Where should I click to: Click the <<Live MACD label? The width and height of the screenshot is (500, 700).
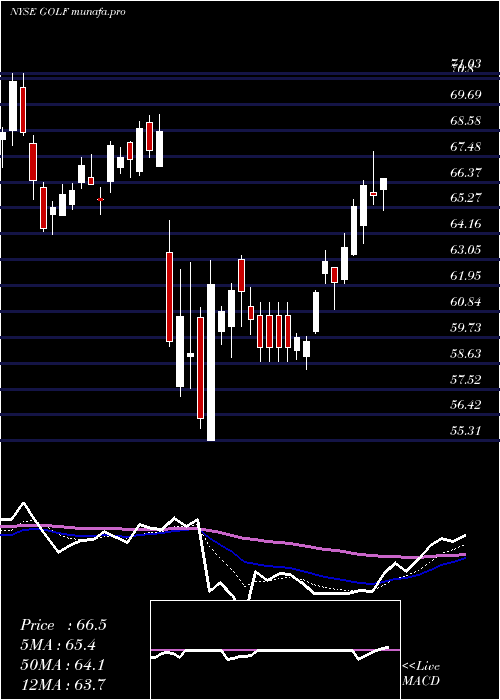[x=421, y=673]
